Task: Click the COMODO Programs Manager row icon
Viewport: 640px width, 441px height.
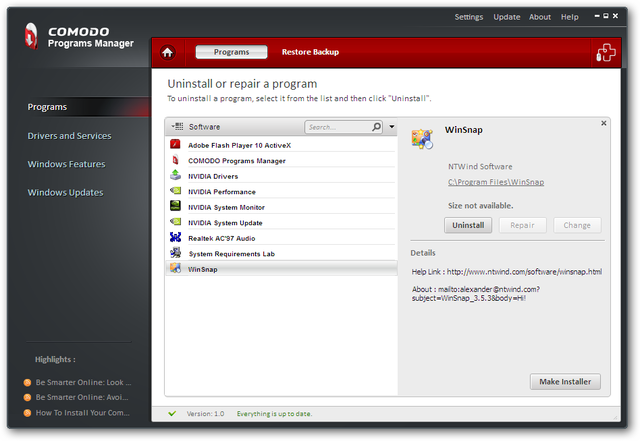Action: pos(176,159)
